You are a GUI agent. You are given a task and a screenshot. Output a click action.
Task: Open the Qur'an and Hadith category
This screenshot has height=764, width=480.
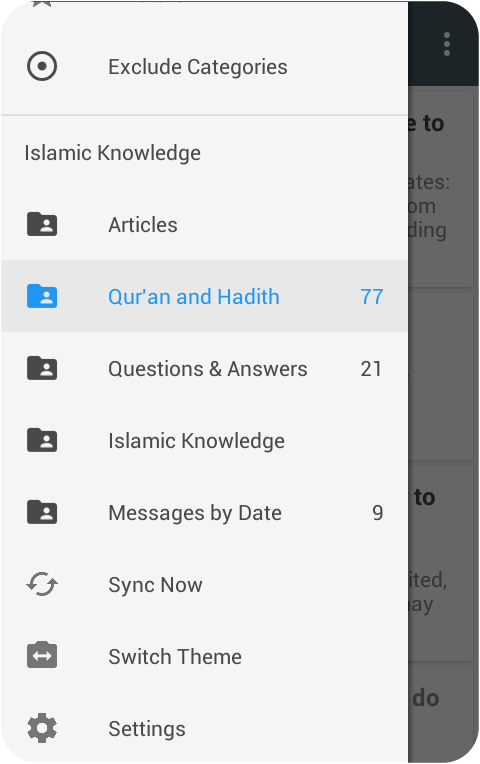[x=204, y=296]
